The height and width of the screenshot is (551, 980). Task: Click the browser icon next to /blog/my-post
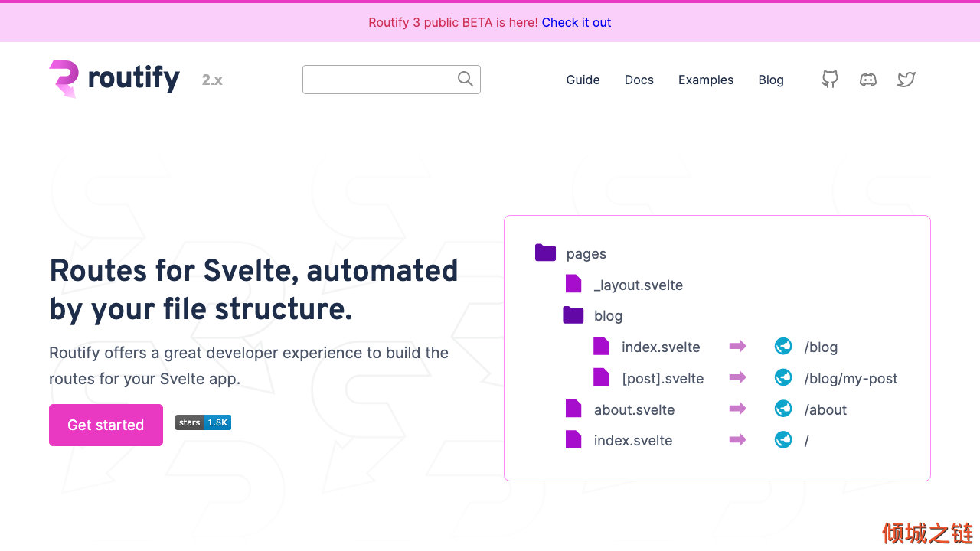click(x=783, y=377)
